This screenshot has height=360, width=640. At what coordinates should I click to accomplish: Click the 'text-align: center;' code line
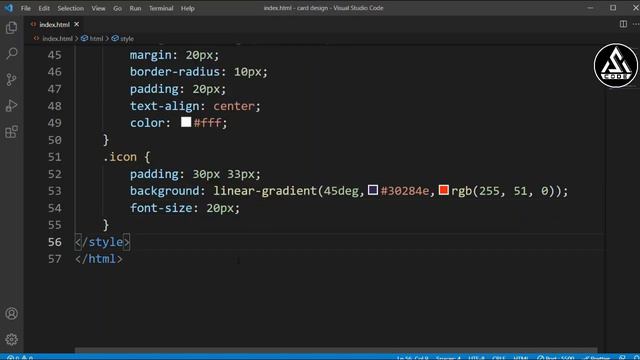(x=195, y=106)
